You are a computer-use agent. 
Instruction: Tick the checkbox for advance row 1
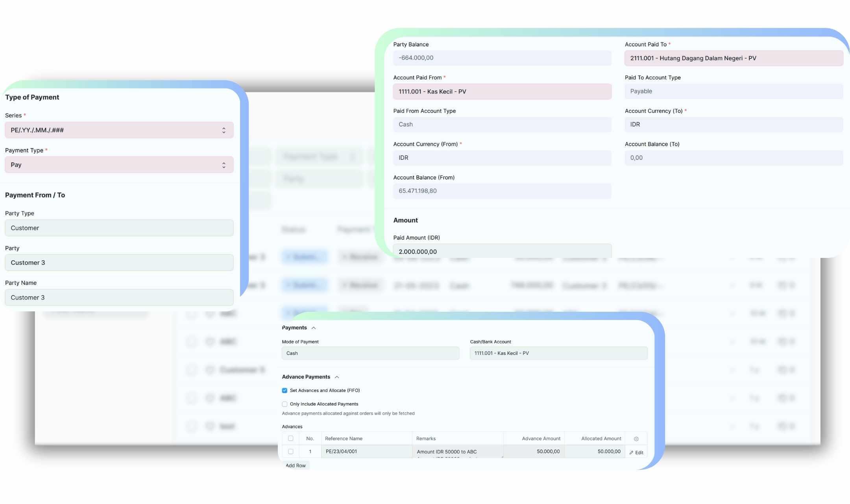click(x=290, y=452)
